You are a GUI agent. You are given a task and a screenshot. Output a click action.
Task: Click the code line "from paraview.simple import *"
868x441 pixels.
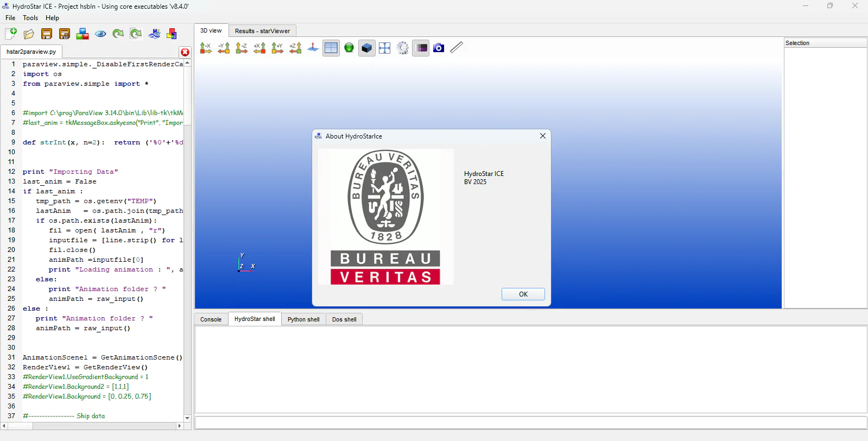click(x=86, y=84)
